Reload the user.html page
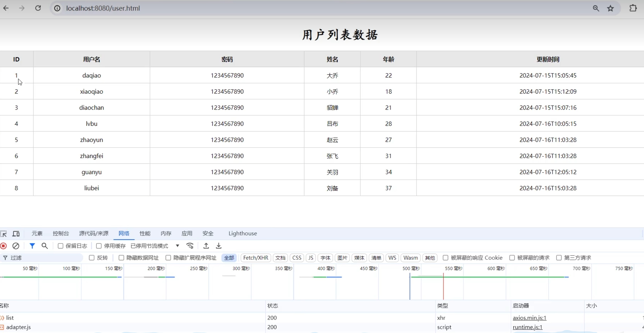 click(38, 8)
